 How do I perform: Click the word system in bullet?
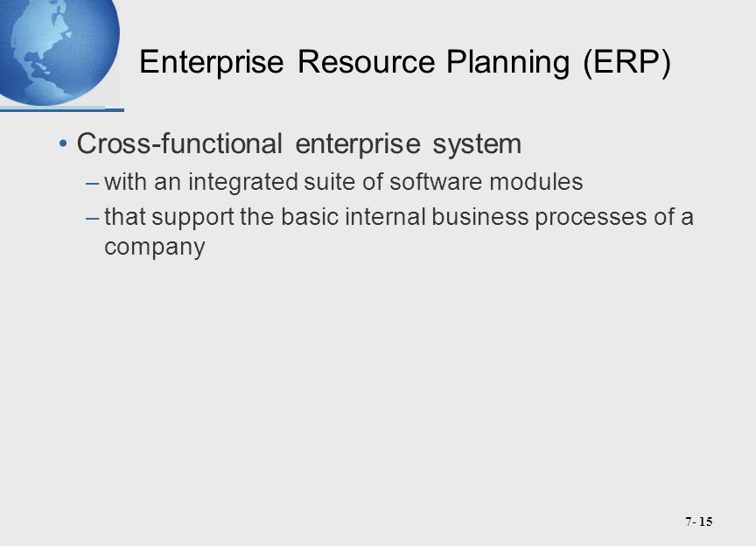click(477, 144)
